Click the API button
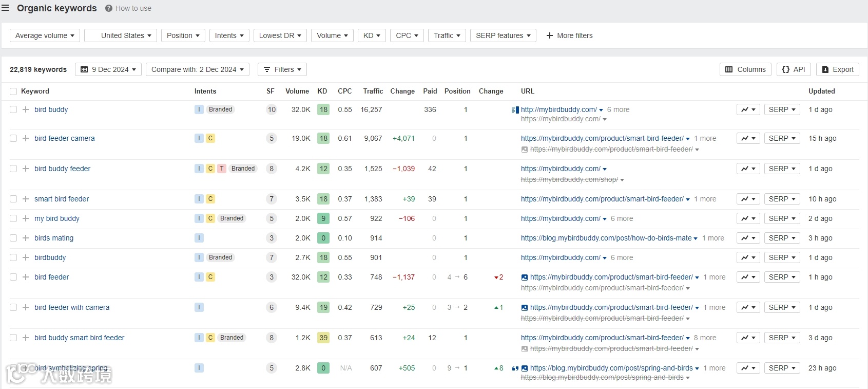Image resolution: width=868 pixels, height=389 pixels. click(x=794, y=69)
